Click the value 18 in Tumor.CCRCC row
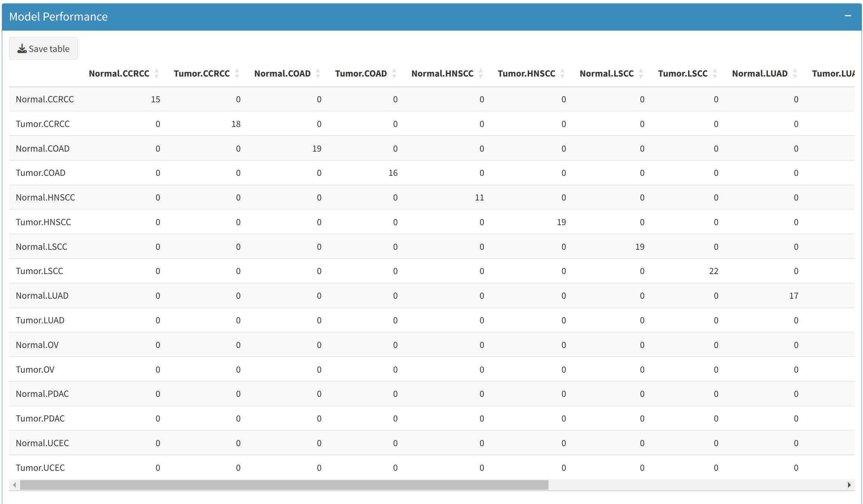This screenshot has width=863, height=504. tap(236, 124)
